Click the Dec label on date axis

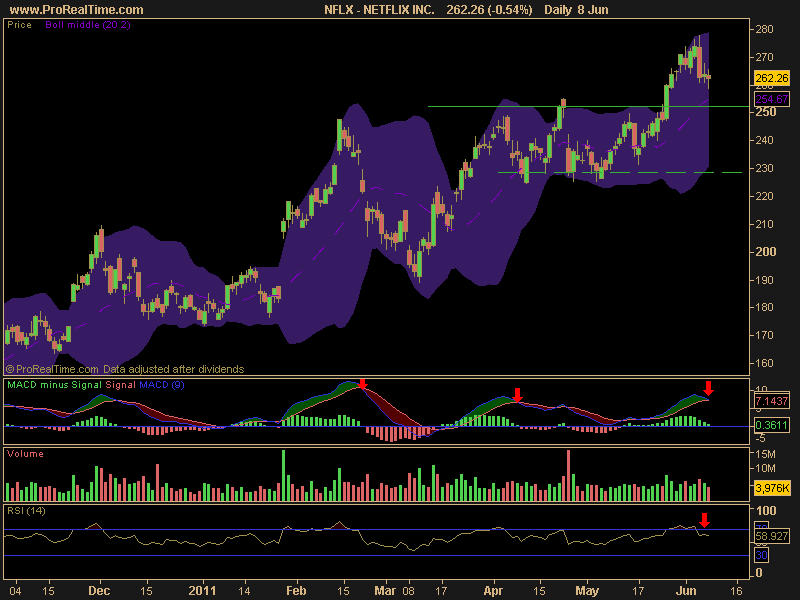tap(99, 591)
